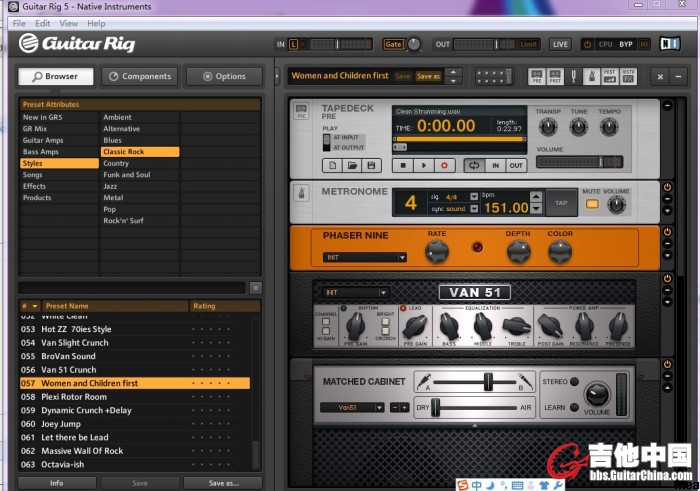The height and width of the screenshot is (491, 700).
Task: Click the bottom Save as... button
Action: (x=224, y=483)
